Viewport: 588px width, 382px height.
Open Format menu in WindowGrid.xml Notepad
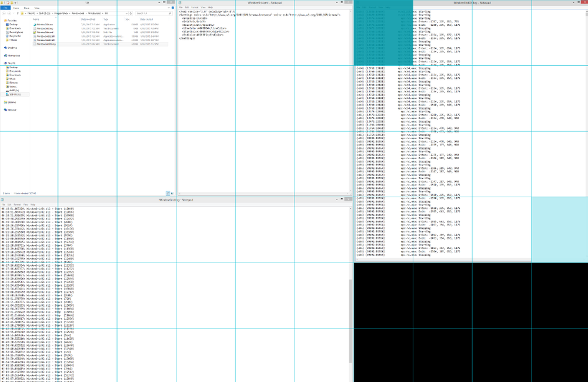(x=195, y=7)
